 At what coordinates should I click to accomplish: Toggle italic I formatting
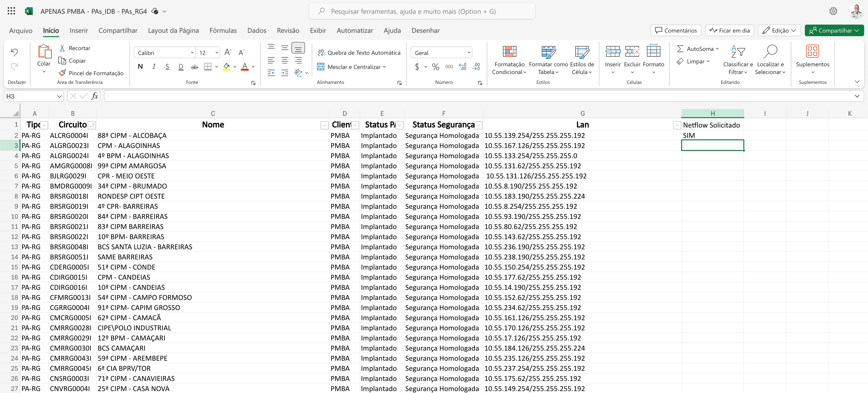tap(154, 67)
